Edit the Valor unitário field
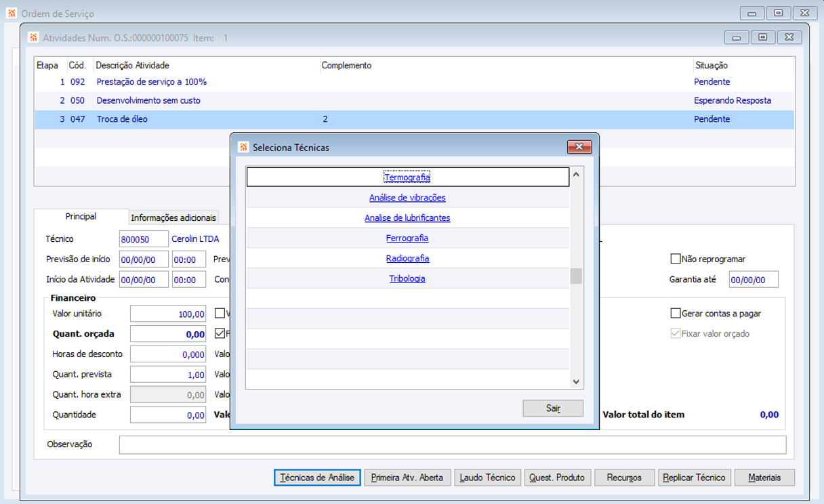Image resolution: width=824 pixels, height=504 pixels. [x=168, y=314]
